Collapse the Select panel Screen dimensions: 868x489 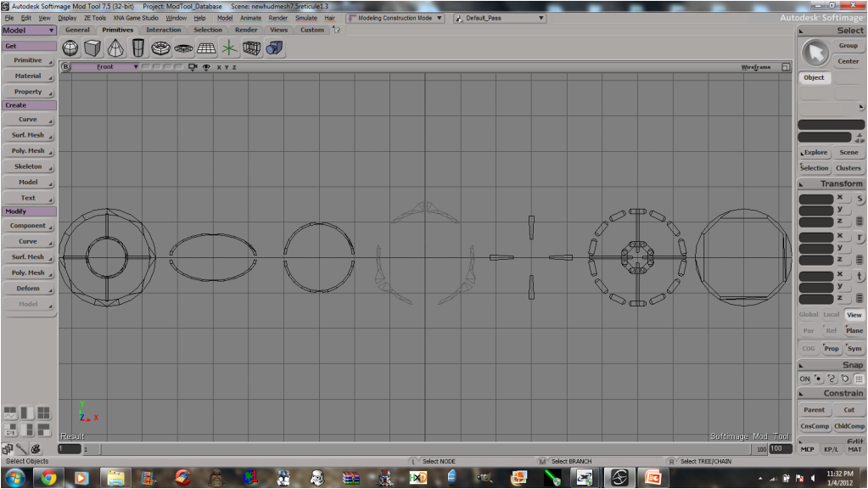coord(800,31)
